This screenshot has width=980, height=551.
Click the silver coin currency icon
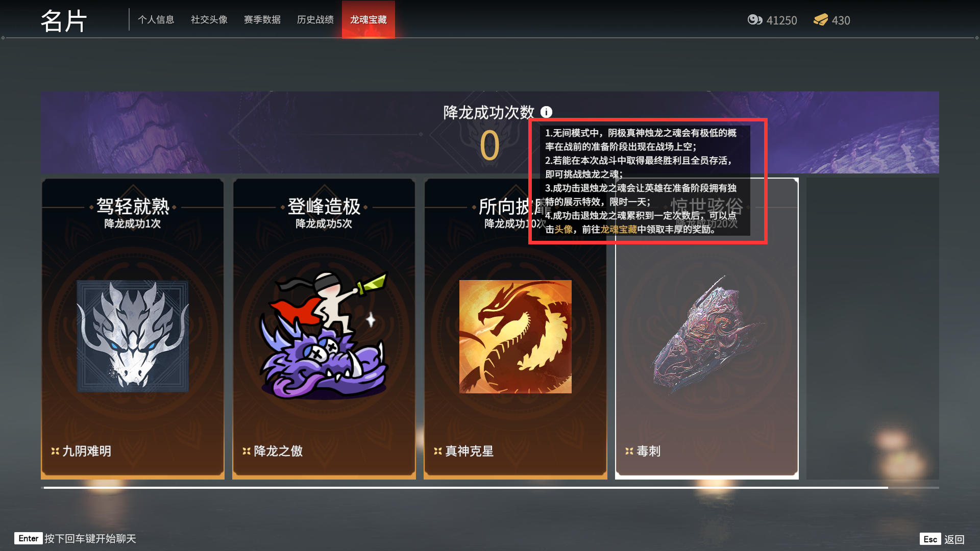(755, 20)
